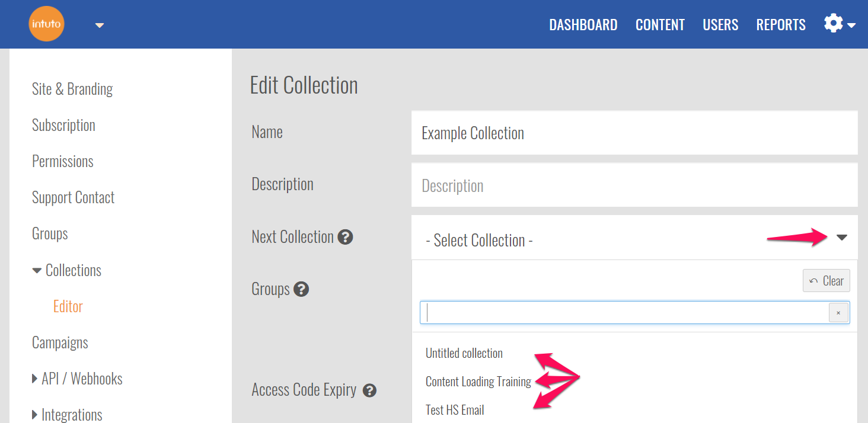Click the Groups help icon
Image resolution: width=868 pixels, height=423 pixels.
pos(301,289)
